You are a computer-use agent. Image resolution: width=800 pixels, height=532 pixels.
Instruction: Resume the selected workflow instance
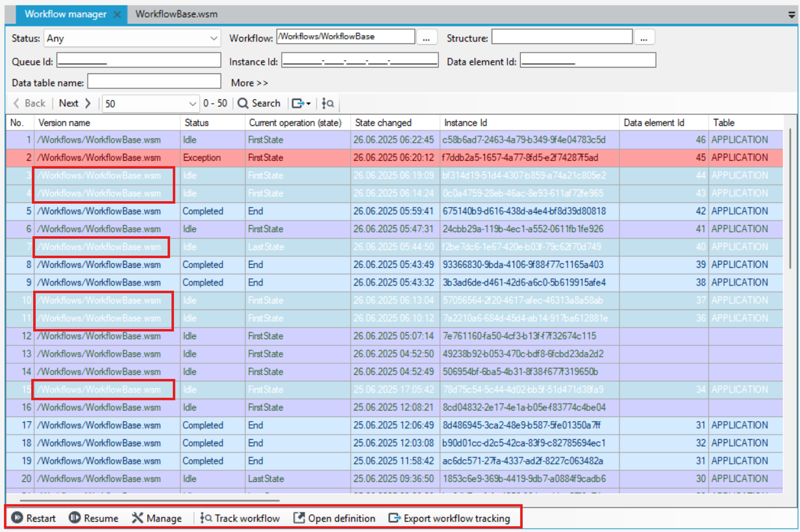click(x=94, y=518)
